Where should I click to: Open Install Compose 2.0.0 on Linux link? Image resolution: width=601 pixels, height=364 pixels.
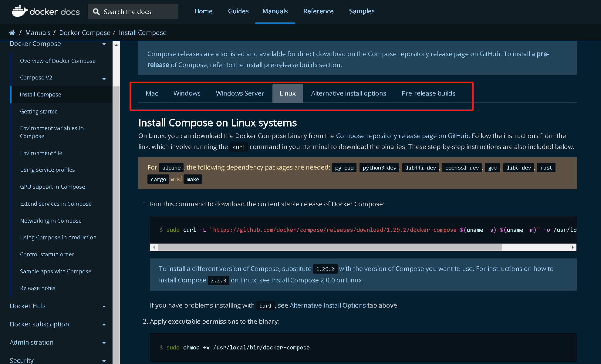click(316, 280)
